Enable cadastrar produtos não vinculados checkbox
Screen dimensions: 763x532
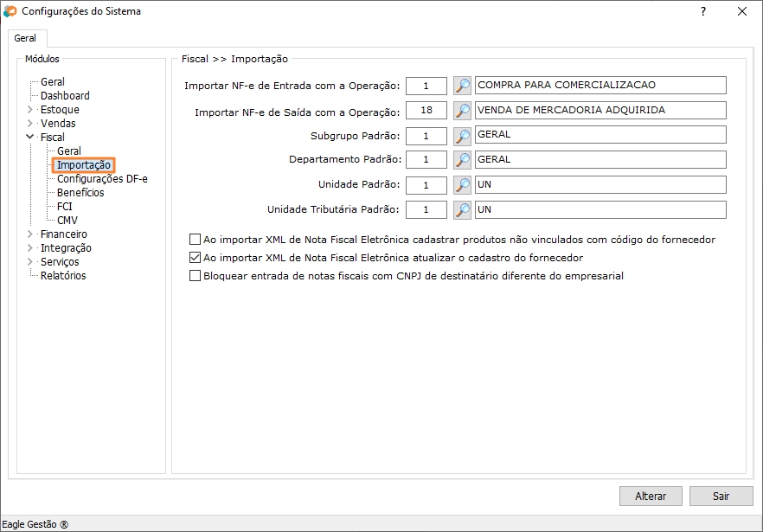click(x=195, y=240)
